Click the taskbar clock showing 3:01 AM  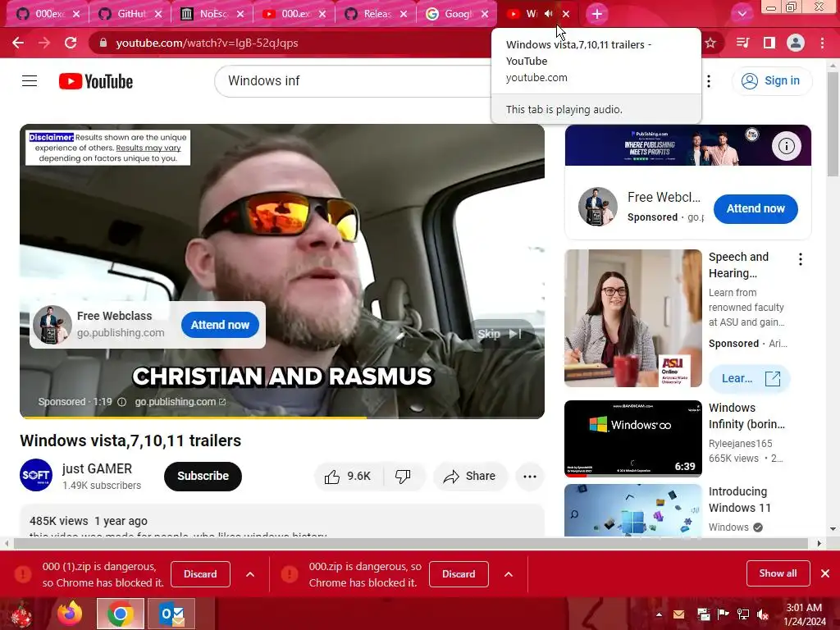click(x=804, y=614)
